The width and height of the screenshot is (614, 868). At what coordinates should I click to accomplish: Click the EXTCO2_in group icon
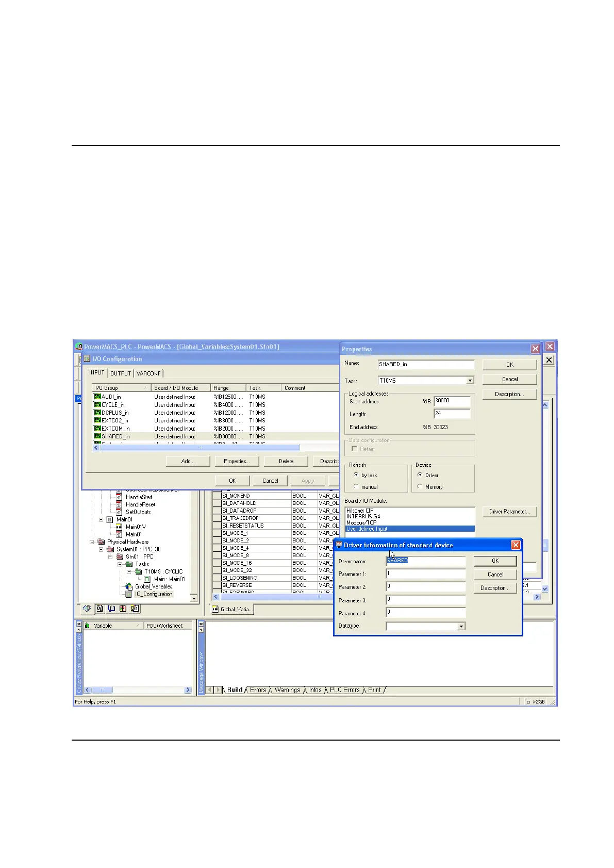[x=97, y=420]
